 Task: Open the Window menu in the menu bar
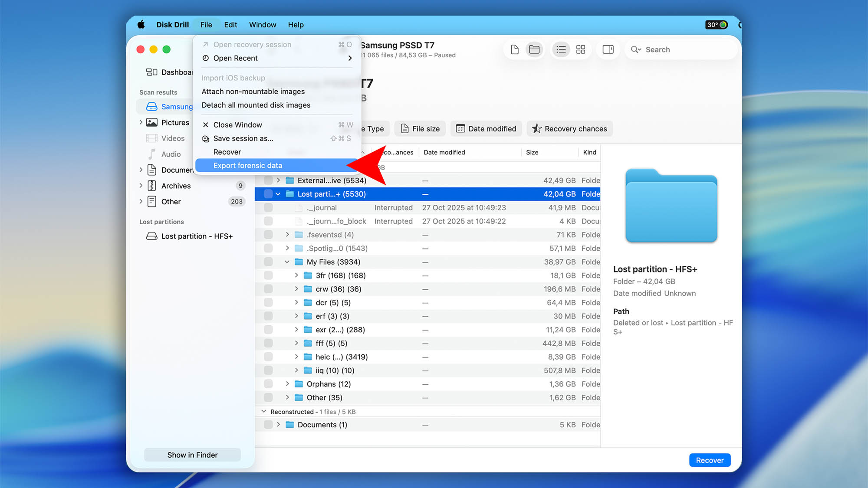(x=262, y=25)
